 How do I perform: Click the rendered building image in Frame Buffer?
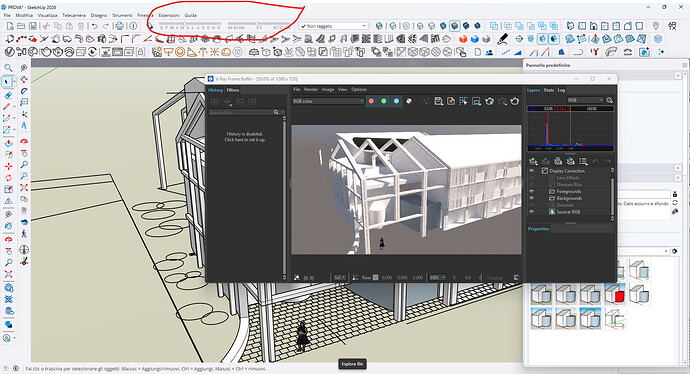pos(406,190)
